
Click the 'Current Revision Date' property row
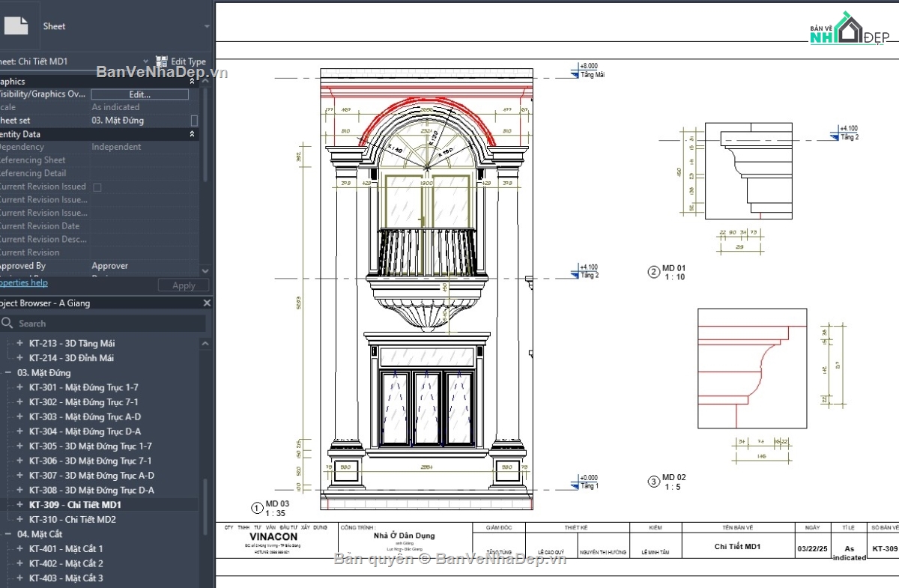(100, 226)
